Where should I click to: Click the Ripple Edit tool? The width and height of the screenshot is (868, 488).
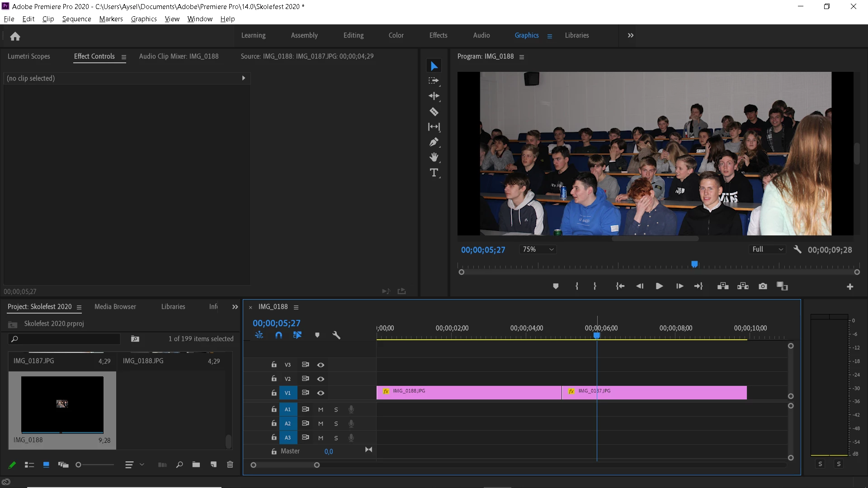(x=434, y=96)
